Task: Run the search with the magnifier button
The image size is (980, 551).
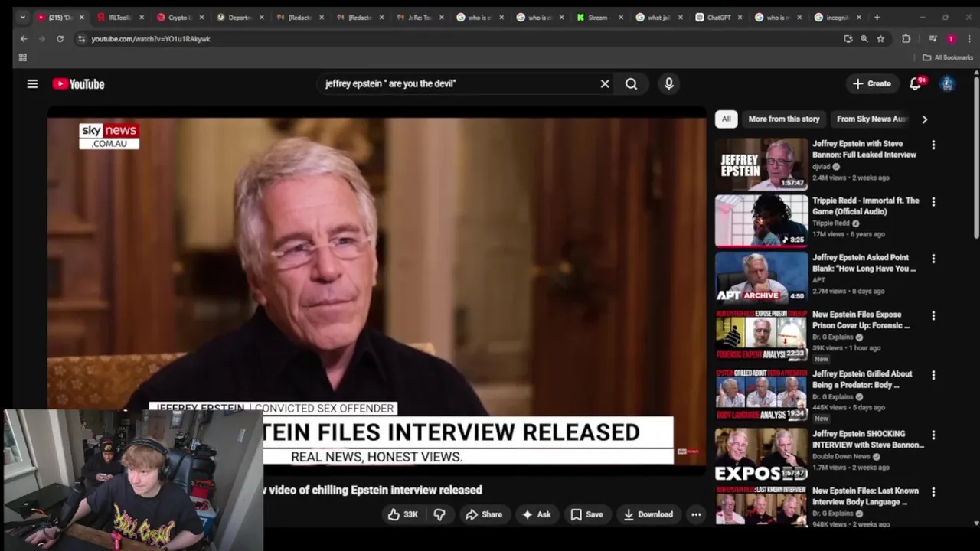Action: (x=631, y=84)
